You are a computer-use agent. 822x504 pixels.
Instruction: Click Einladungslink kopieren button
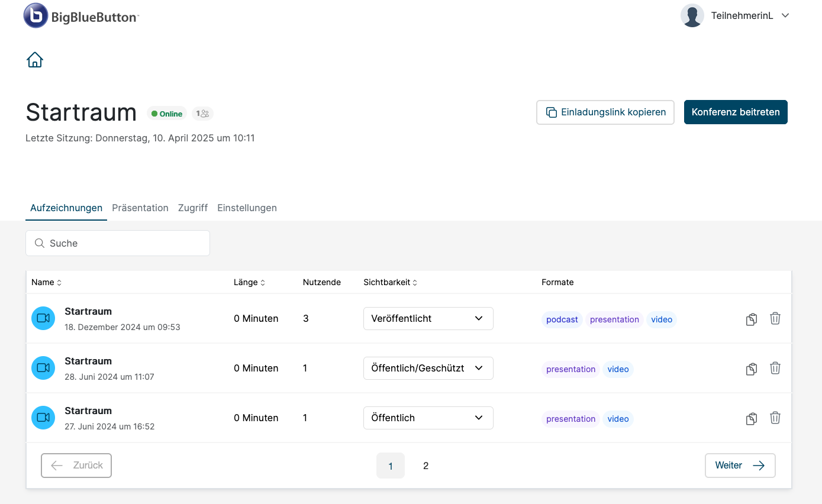[x=605, y=112]
